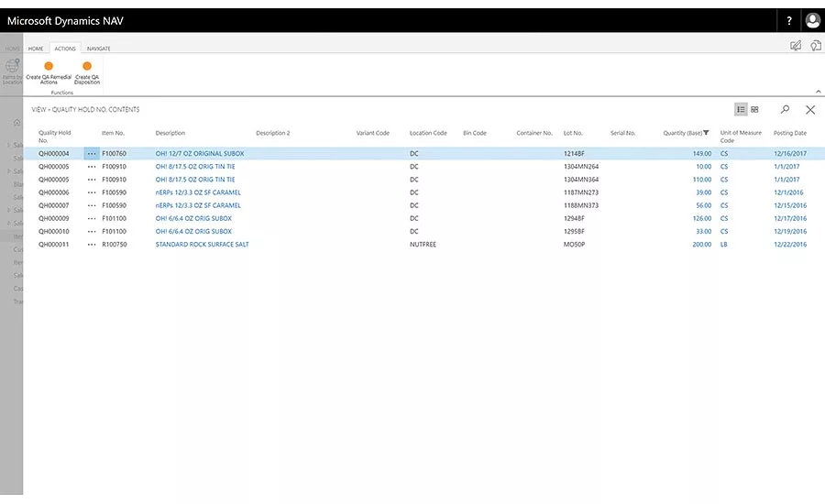Sort by Unit of Measure Code header
This screenshot has height=504, width=825.
coord(741,137)
